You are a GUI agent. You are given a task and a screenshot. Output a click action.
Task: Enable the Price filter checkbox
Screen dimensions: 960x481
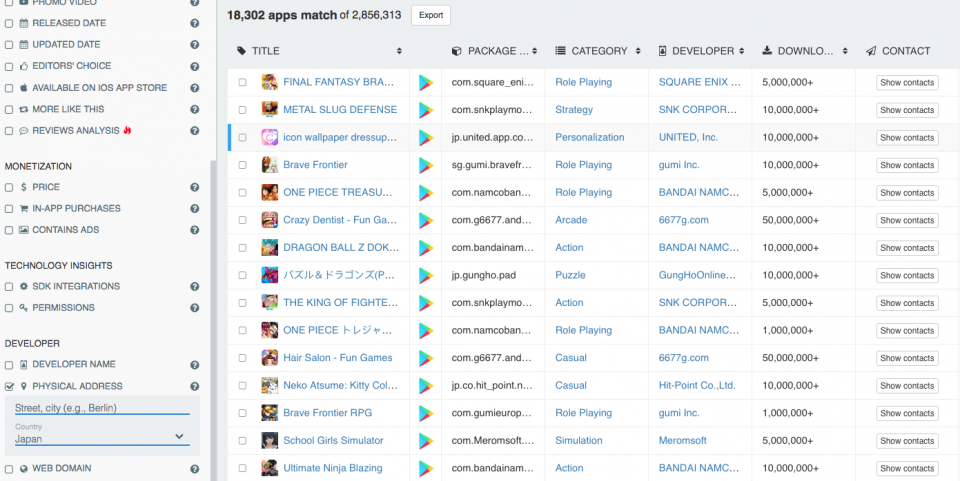click(9, 187)
